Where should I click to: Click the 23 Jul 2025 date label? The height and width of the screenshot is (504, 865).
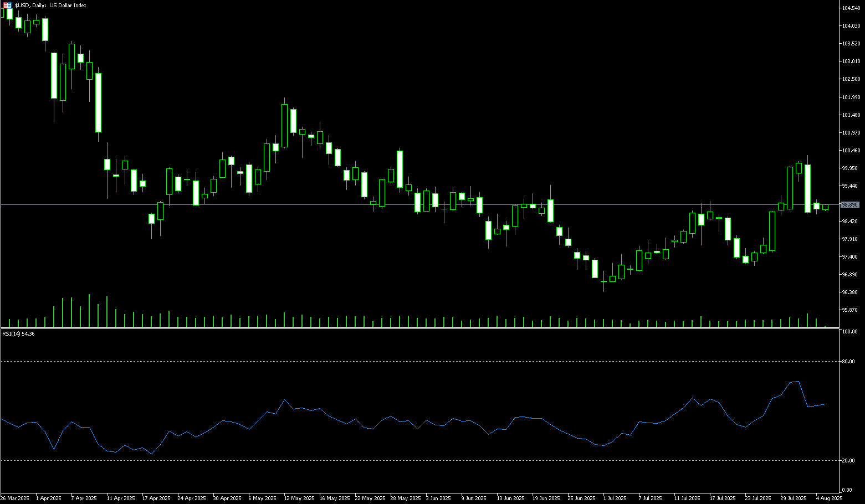coord(758,498)
